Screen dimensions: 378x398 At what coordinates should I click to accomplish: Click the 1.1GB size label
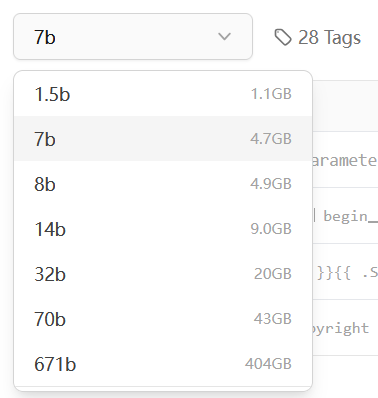(271, 94)
